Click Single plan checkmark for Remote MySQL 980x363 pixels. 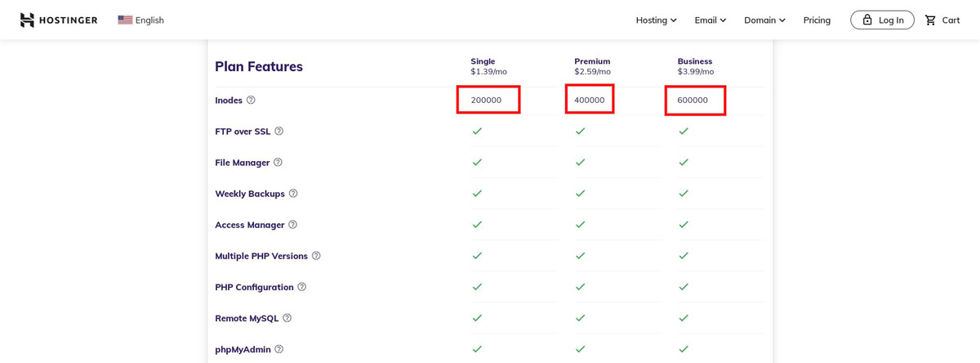(477, 317)
